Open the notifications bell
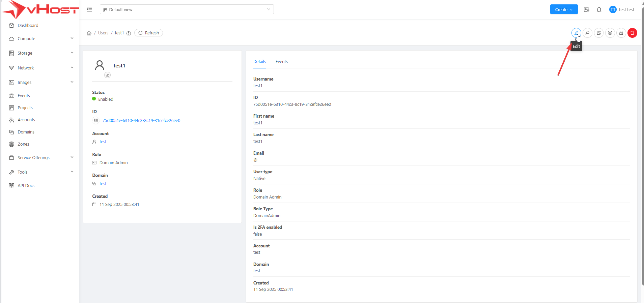Viewport: 644px width, 303px height. pos(599,10)
